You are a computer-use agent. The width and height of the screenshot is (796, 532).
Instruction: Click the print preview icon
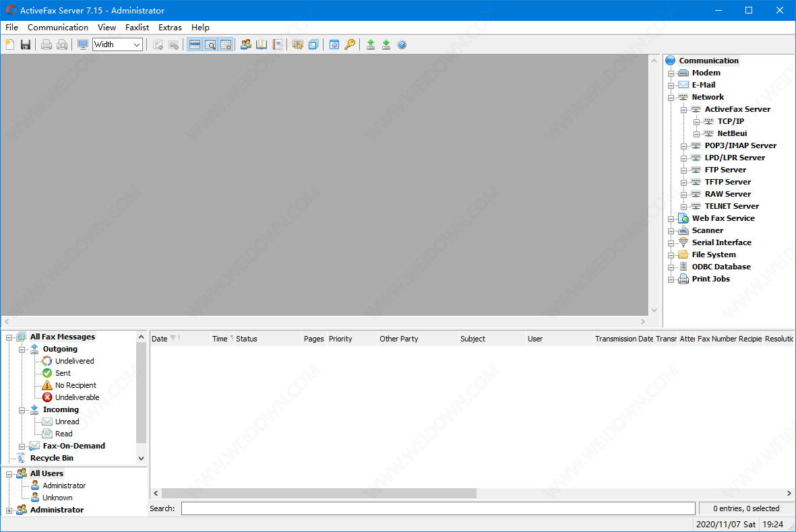tap(62, 44)
